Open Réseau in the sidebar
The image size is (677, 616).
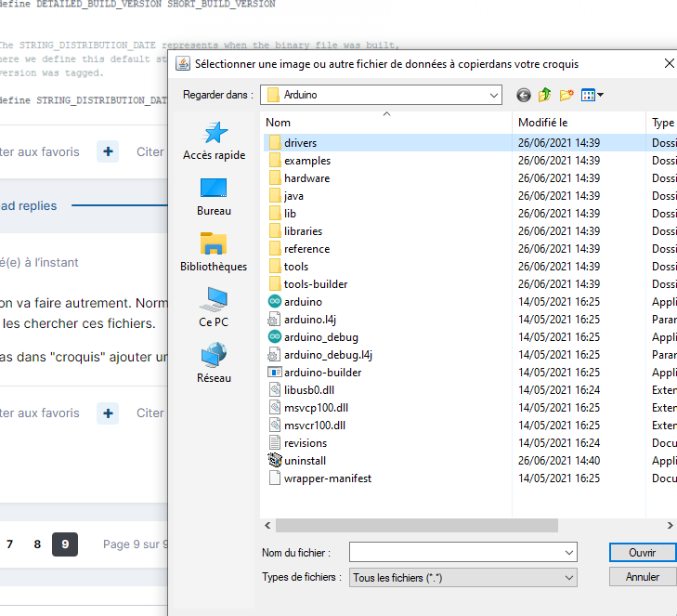(x=214, y=363)
